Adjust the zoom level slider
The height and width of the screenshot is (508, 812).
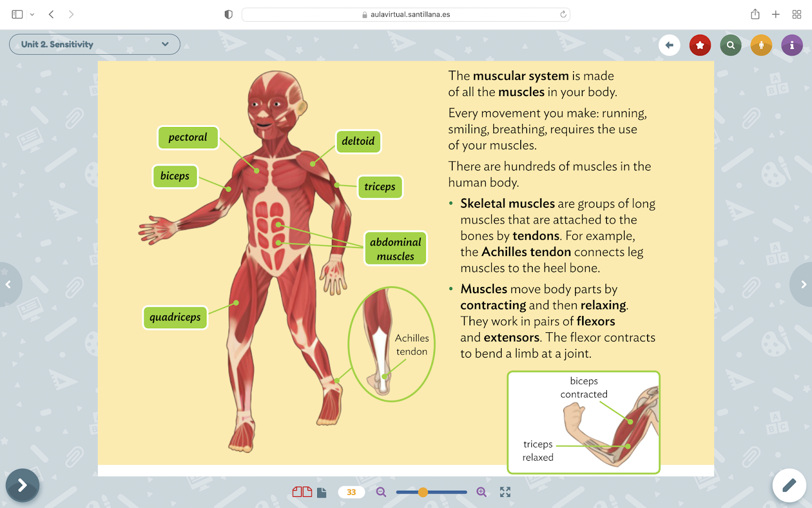431,492
